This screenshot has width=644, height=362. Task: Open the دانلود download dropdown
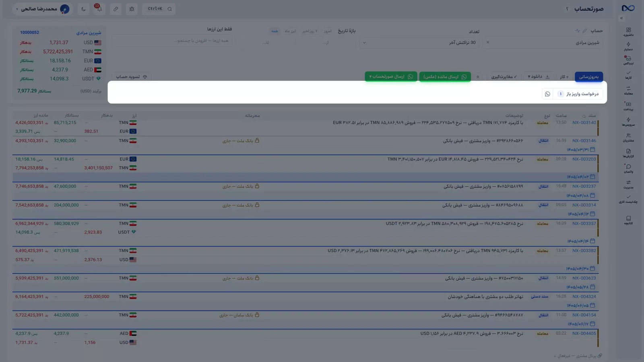[539, 76]
